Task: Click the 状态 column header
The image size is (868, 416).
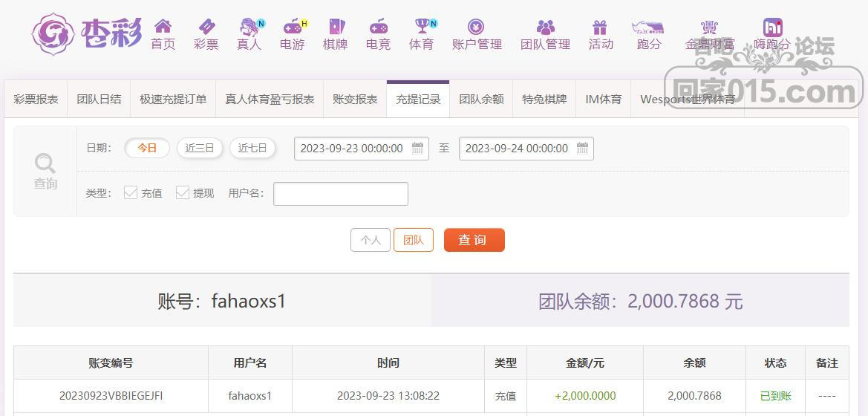Action: pyautogui.click(x=775, y=363)
